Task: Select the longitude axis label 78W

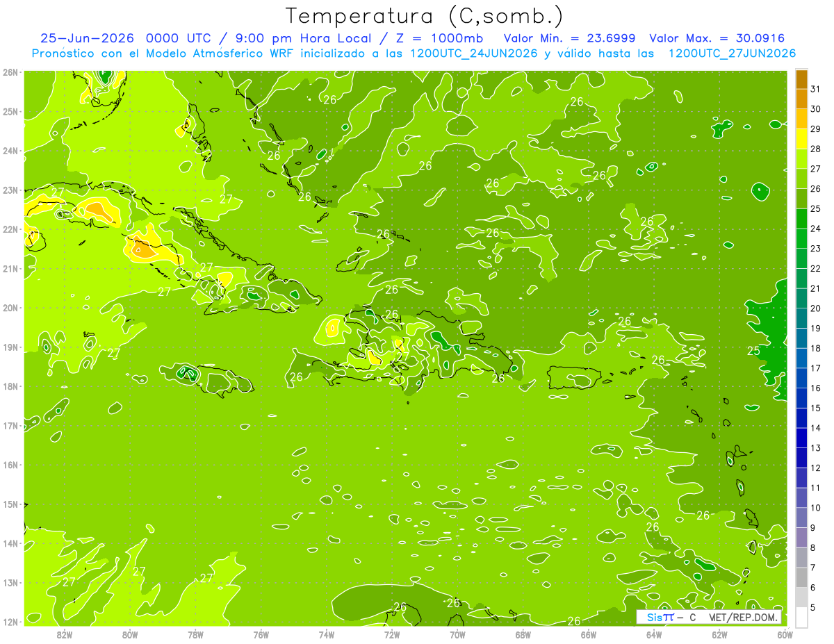Action: click(195, 634)
